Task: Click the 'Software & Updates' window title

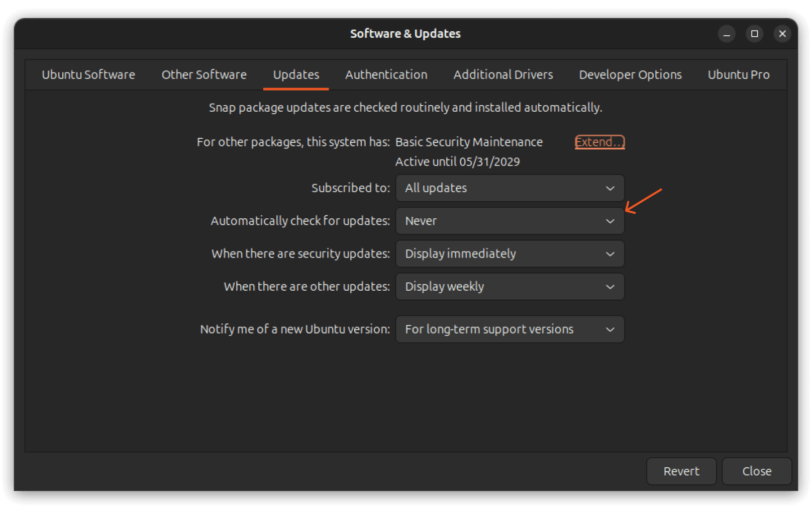Action: (x=405, y=34)
